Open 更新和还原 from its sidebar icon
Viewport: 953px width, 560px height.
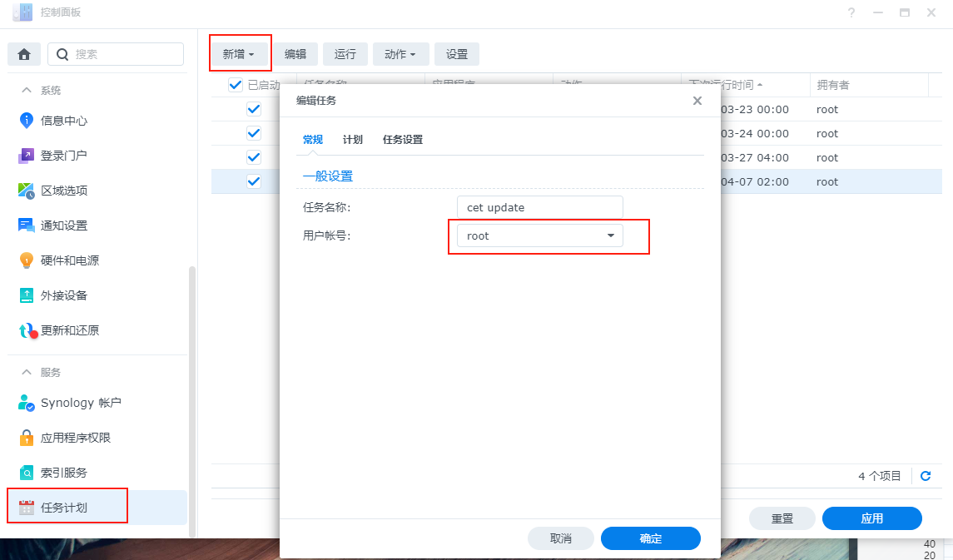28,331
